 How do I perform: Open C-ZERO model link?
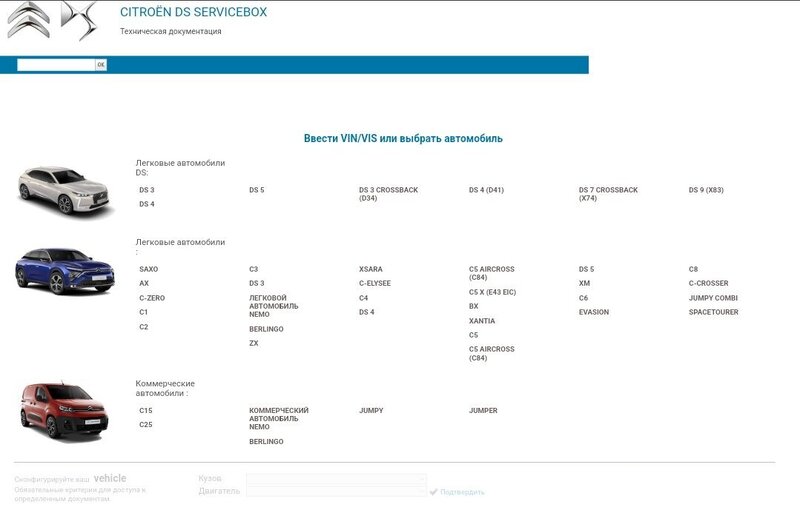[x=152, y=298]
